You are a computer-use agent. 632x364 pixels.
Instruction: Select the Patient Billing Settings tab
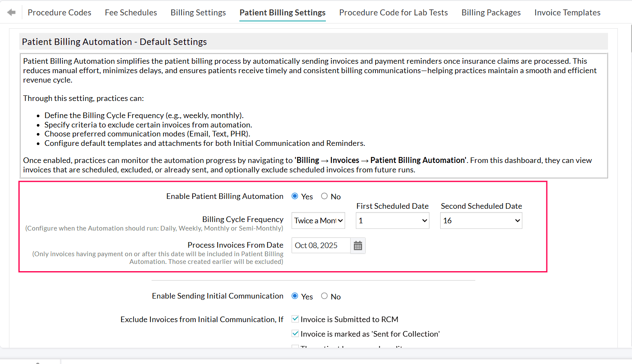[282, 12]
